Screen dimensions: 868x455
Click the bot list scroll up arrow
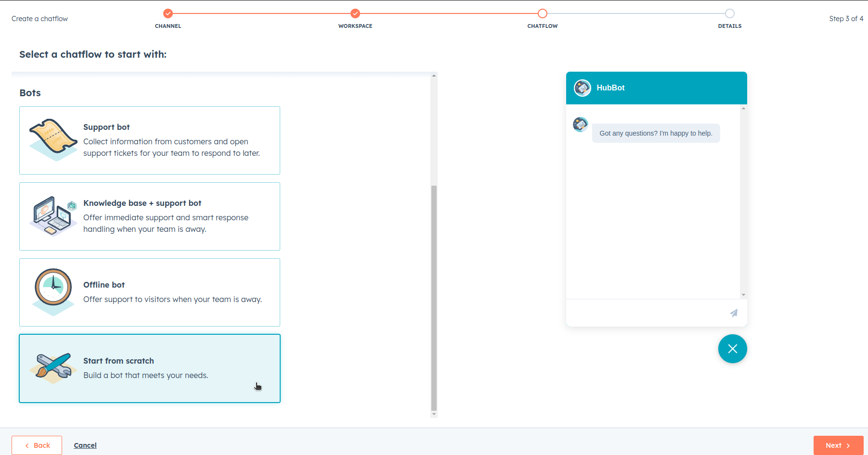tap(434, 76)
